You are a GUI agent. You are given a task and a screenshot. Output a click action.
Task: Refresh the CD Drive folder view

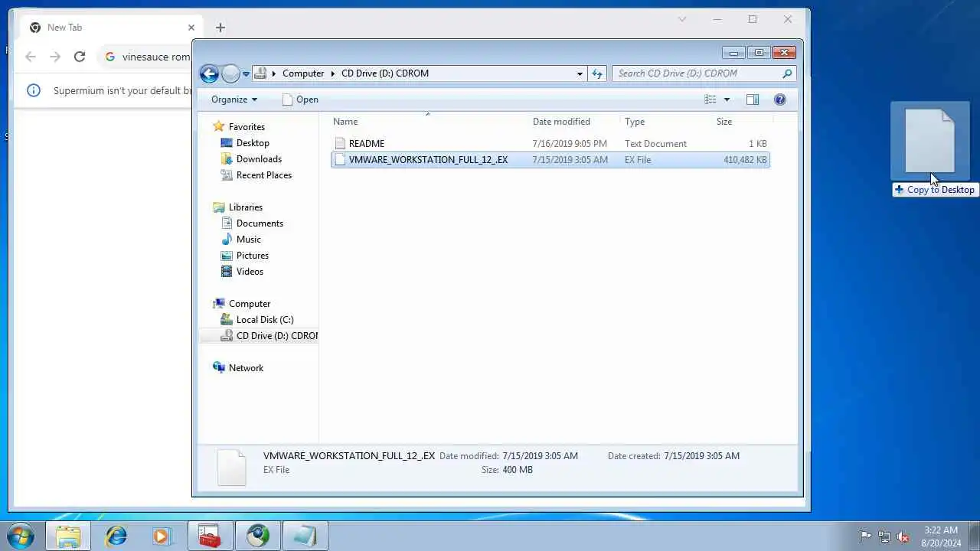[x=597, y=73]
